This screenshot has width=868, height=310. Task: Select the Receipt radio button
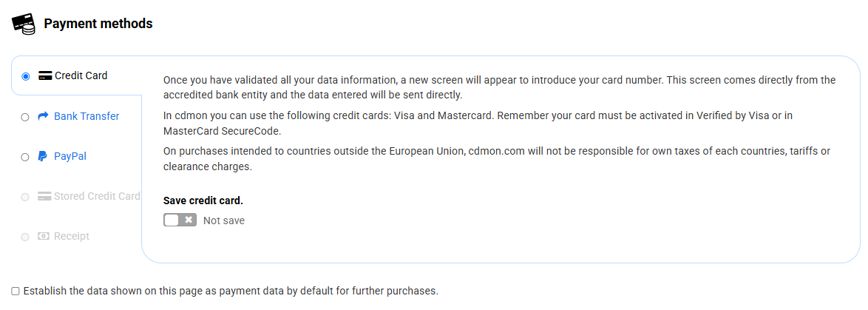tap(26, 237)
